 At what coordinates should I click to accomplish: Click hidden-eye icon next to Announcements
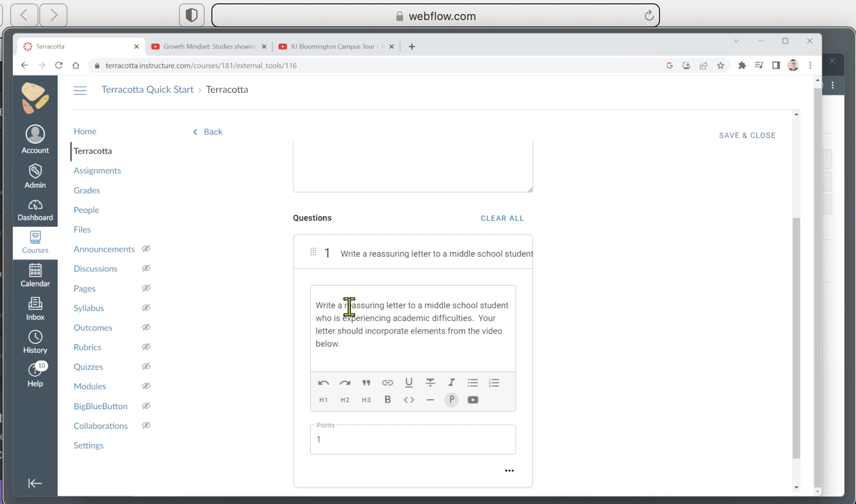pos(146,249)
